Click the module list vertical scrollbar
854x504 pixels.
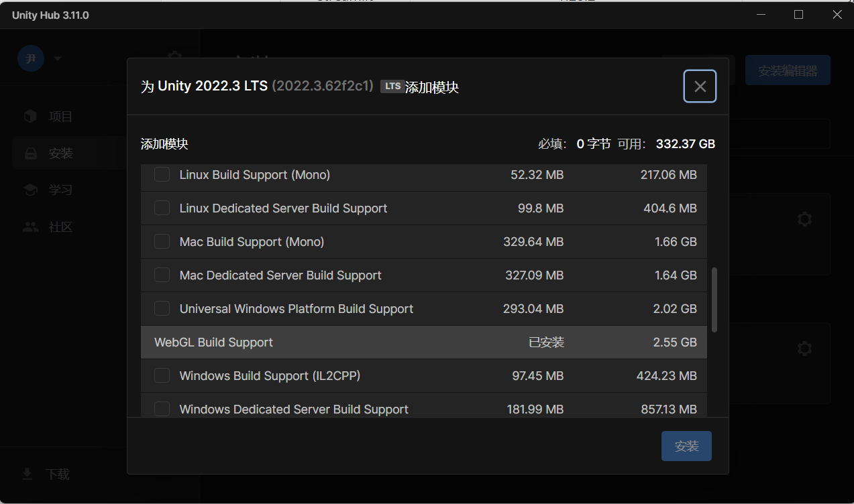coord(714,300)
